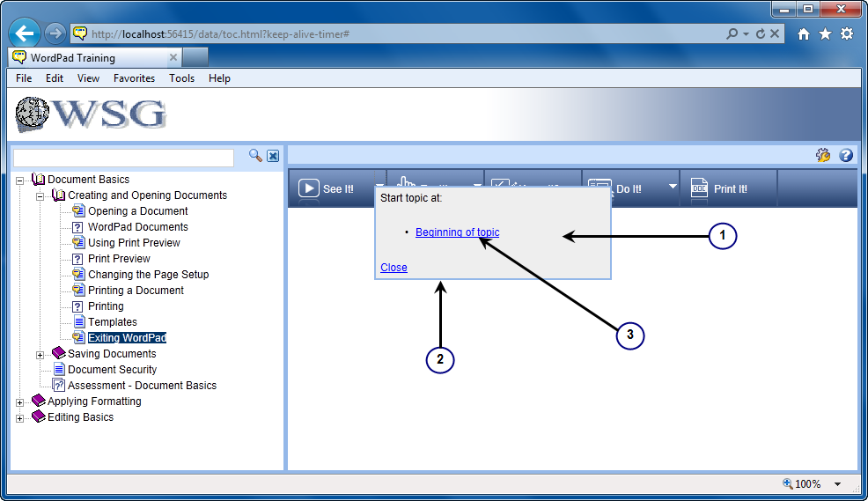Screen dimensions: 868x501
Task: Collapse the Document Basics tree node
Action: tap(20, 181)
